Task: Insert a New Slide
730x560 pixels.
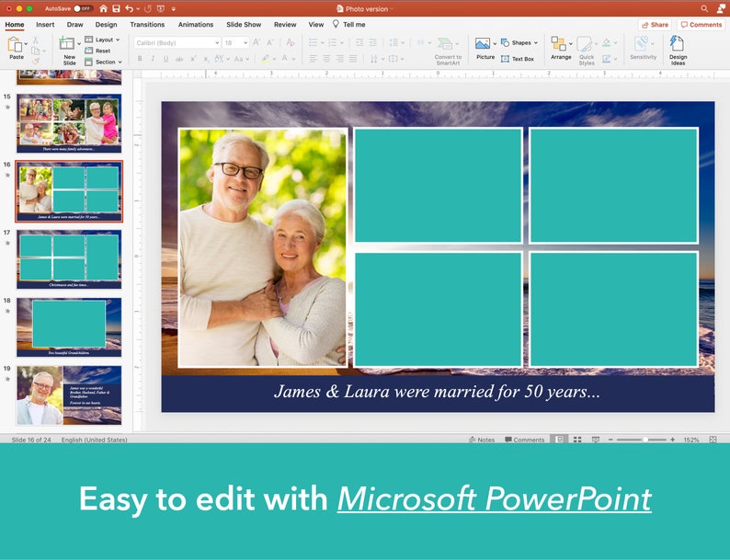Action: pos(68,51)
